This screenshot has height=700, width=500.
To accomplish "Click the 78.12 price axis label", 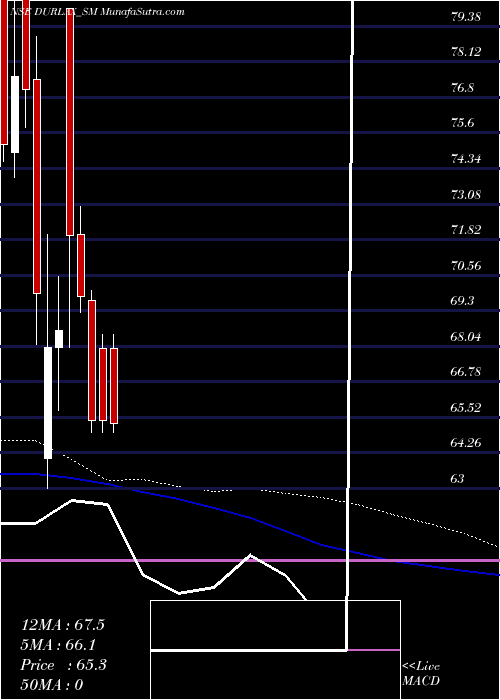I will pos(466,52).
